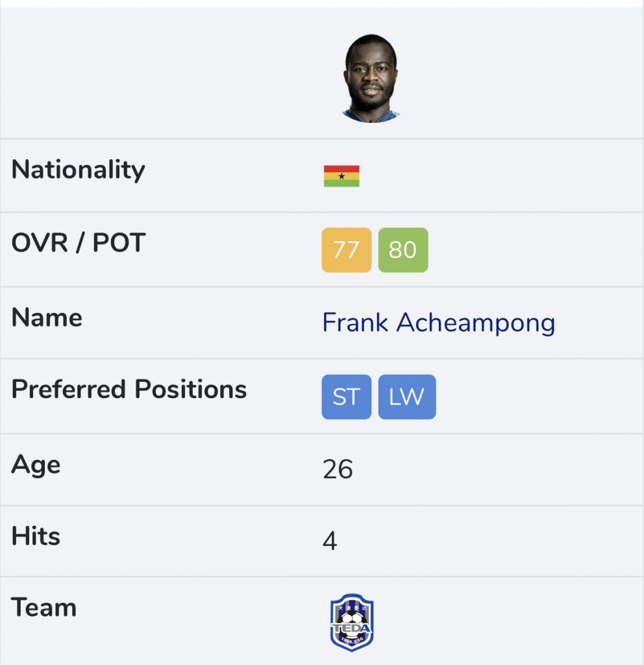The width and height of the screenshot is (644, 665).
Task: Open the Tianjin TEDA team crest
Action: point(351,622)
